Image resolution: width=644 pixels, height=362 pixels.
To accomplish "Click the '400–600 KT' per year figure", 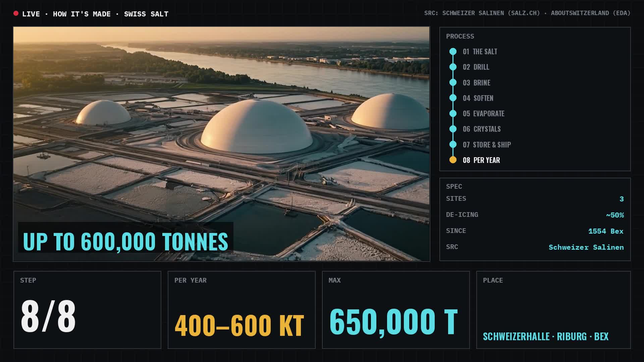I will click(x=239, y=325).
